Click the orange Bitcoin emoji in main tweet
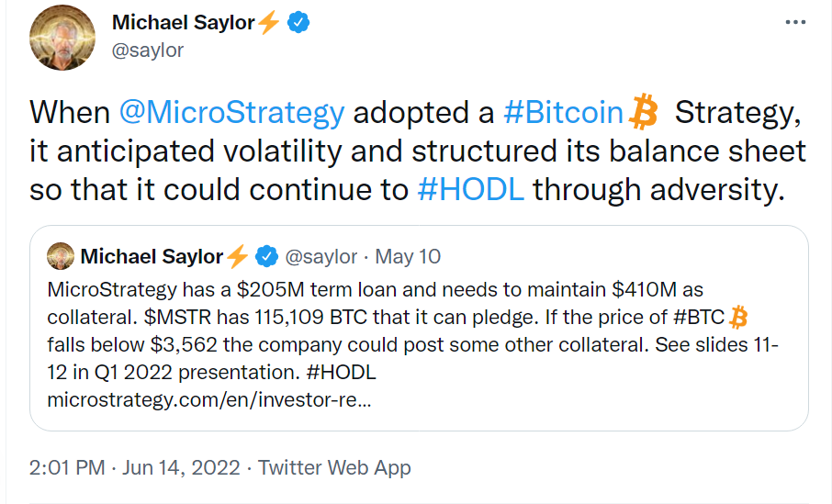The height and width of the screenshot is (504, 832). (x=644, y=112)
